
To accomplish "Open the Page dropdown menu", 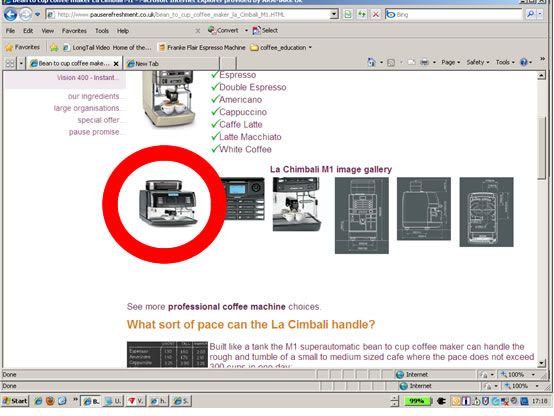I will [x=450, y=63].
